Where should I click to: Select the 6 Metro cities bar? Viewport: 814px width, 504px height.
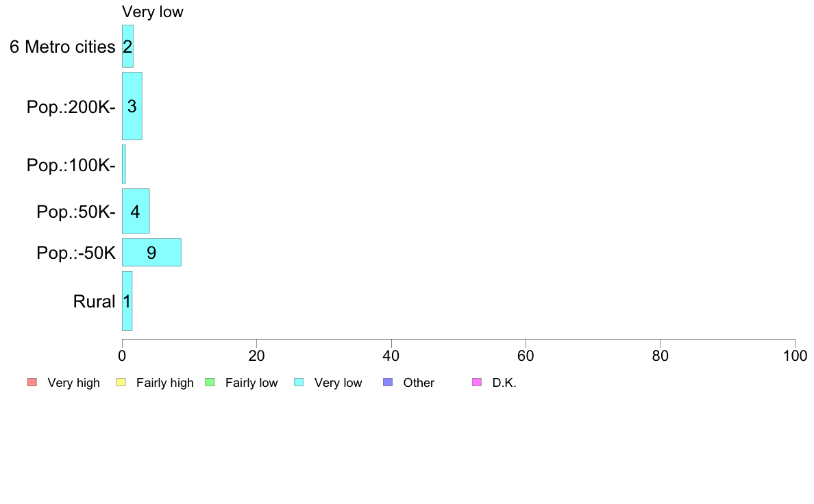(127, 46)
